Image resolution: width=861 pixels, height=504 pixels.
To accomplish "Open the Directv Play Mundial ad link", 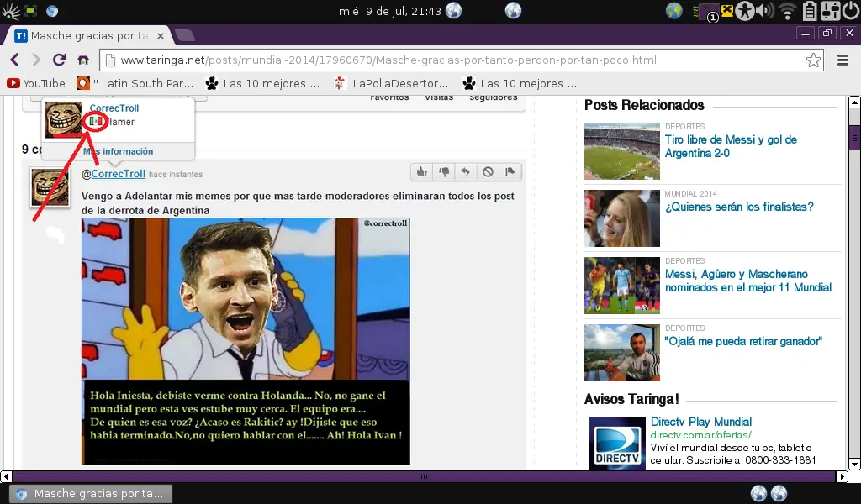I will pyautogui.click(x=700, y=422).
